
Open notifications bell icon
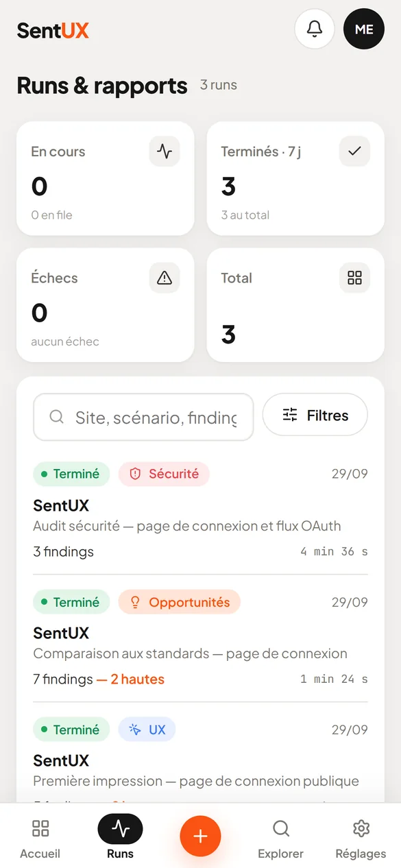pos(315,29)
